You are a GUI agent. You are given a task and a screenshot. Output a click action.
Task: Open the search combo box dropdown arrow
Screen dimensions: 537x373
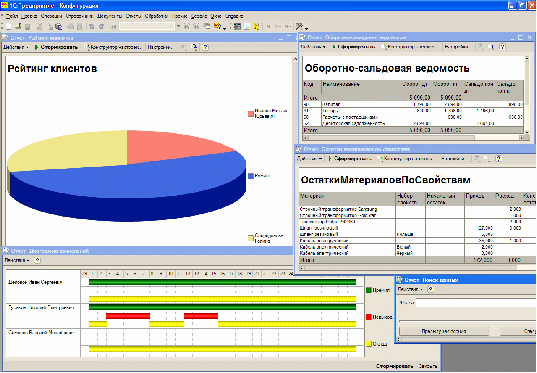coord(178,26)
